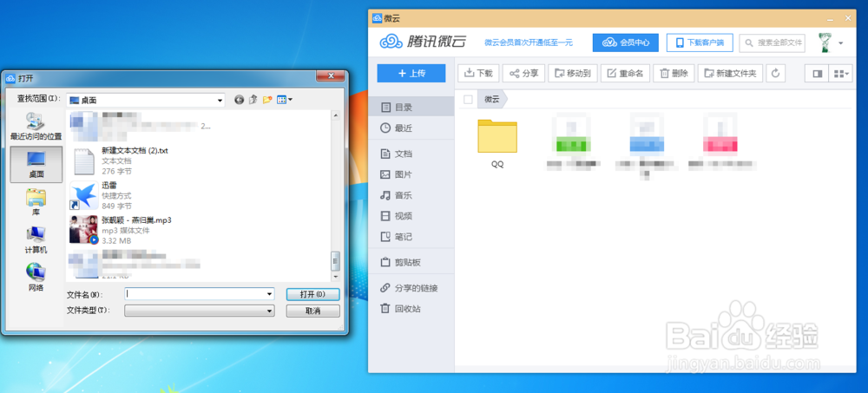Viewport: 868px width, 393px height.
Task: Select 桌面 in the places bar
Action: (36, 164)
